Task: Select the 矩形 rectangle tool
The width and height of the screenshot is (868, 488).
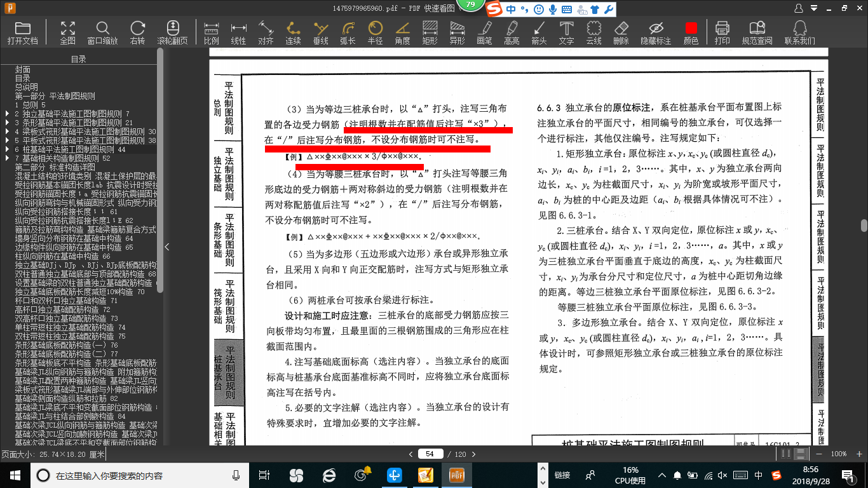Action: click(x=430, y=33)
